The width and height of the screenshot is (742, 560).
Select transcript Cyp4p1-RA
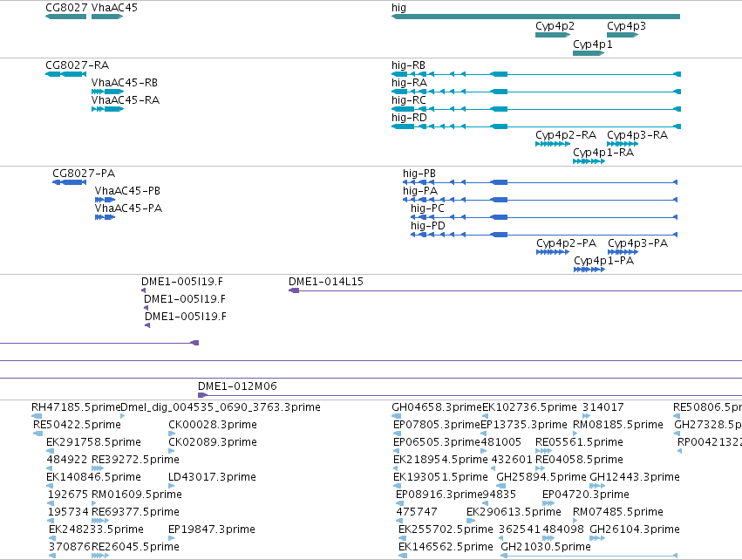pos(589,161)
